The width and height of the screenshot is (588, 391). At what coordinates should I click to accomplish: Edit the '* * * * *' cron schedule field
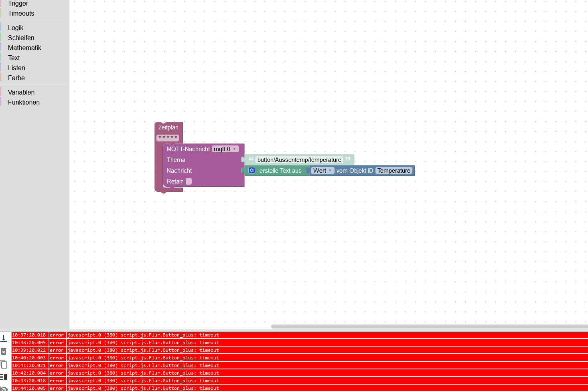tap(168, 137)
